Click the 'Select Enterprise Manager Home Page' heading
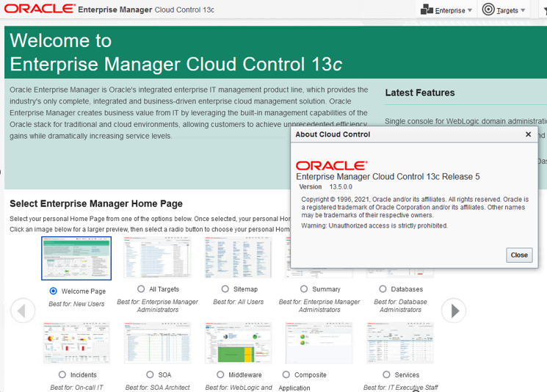This screenshot has height=392, width=547. click(x=96, y=203)
